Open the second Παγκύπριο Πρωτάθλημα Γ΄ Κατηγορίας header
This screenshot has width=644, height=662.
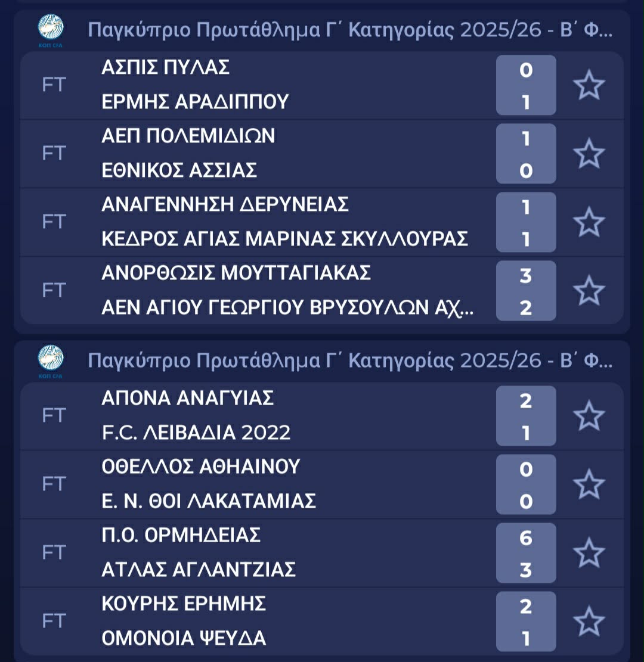[x=349, y=360]
